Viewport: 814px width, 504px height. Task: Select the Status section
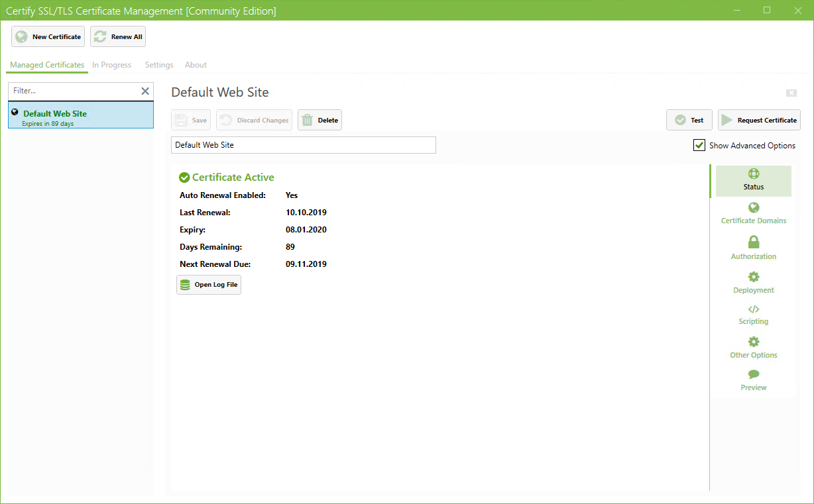[753, 181]
